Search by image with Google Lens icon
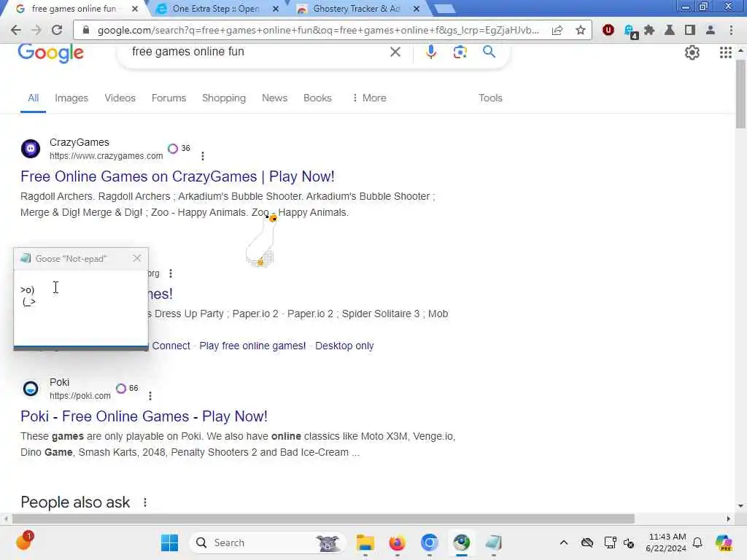Screen dimensions: 747x560 (460, 52)
